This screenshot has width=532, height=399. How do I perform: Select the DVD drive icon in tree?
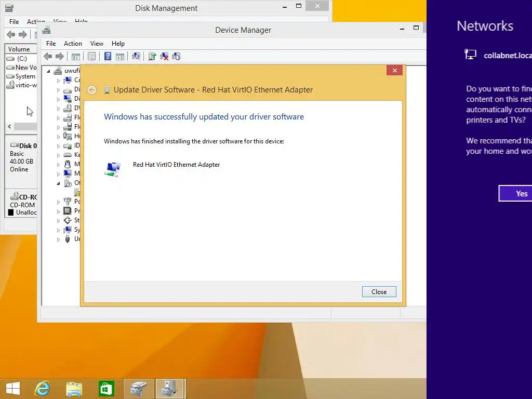click(x=68, y=108)
